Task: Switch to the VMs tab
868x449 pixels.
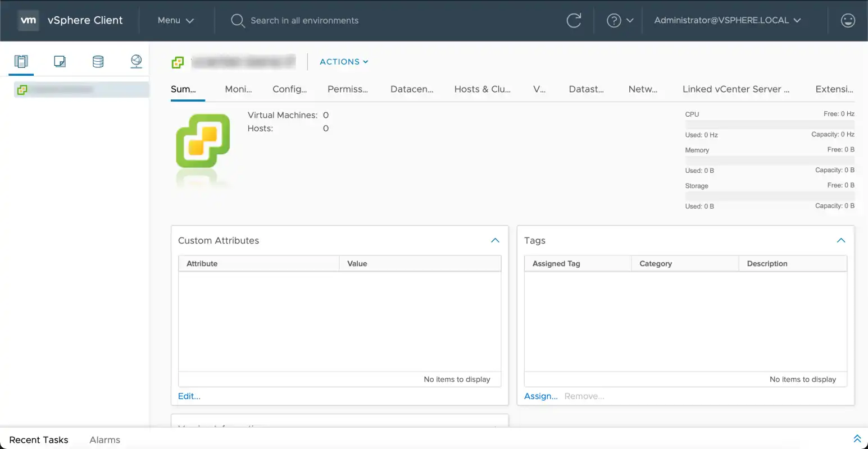Action: pos(539,89)
